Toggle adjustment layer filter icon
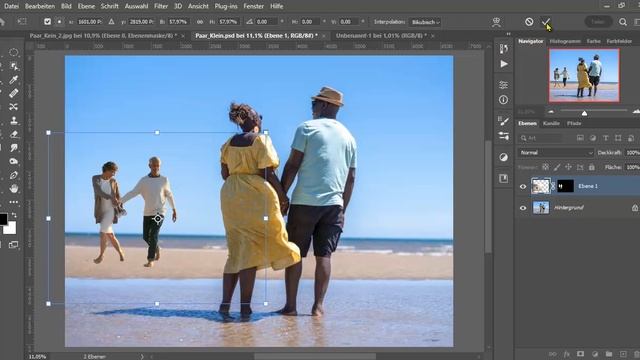The width and height of the screenshot is (640, 360). (593, 138)
